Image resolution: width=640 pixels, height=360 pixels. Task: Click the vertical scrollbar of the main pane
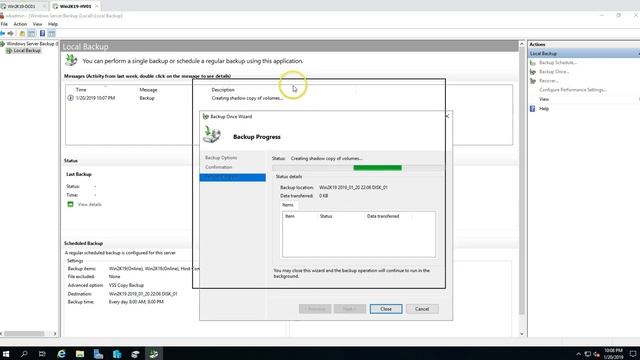click(522, 180)
